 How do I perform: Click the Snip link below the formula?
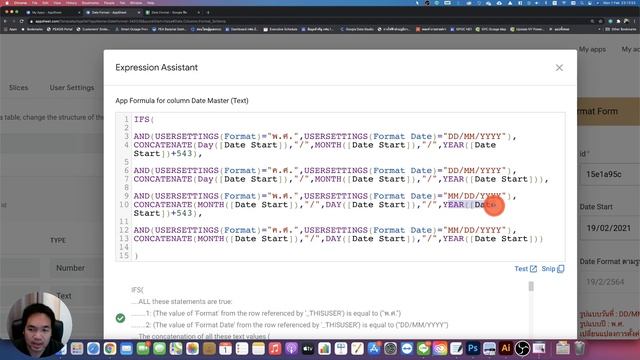(x=548, y=269)
